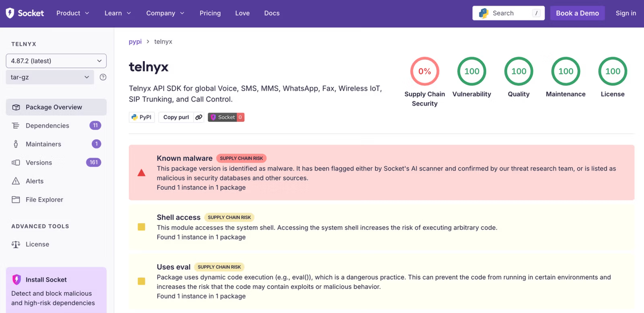This screenshot has height=313, width=644.
Task: Select Versions in the sidebar
Action: pos(39,162)
